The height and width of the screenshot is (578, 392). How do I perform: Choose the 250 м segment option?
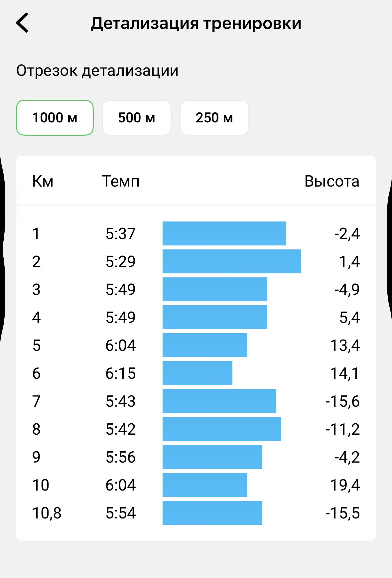(x=214, y=118)
